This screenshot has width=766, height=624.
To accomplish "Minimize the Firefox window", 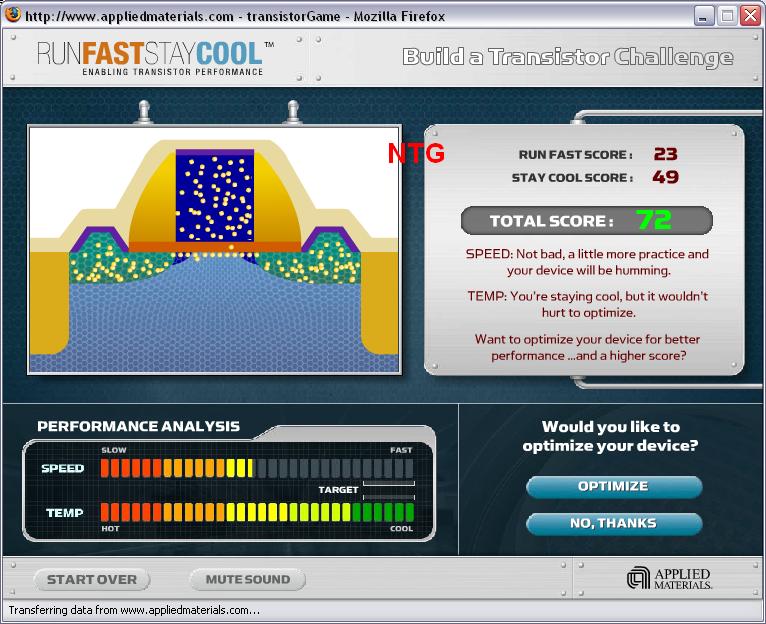I will point(703,16).
